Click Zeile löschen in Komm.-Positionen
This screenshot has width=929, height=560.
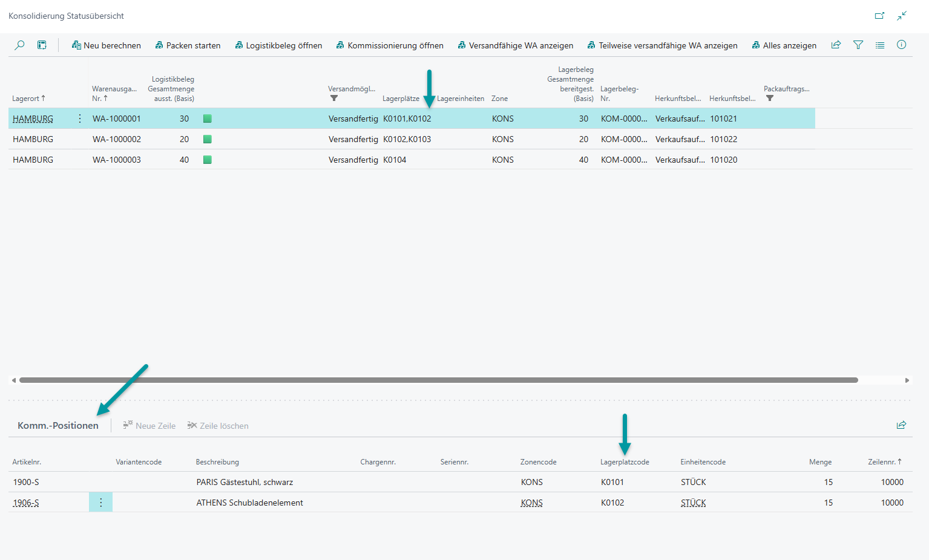click(x=218, y=426)
